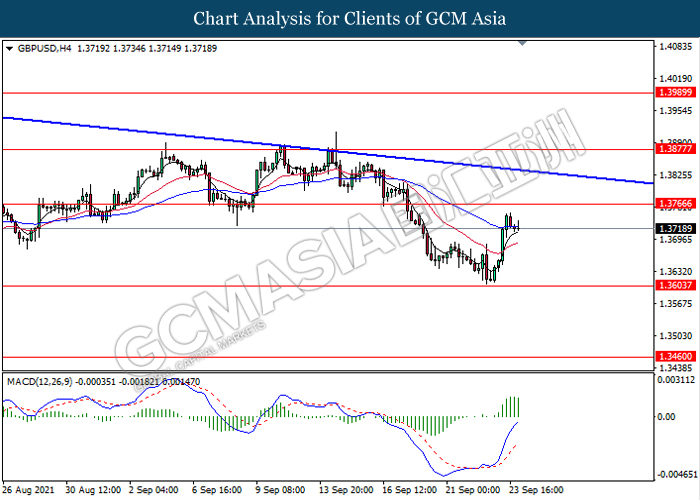This screenshot has width=700, height=500.
Task: Select the 1.37666 red price label
Action: click(675, 204)
